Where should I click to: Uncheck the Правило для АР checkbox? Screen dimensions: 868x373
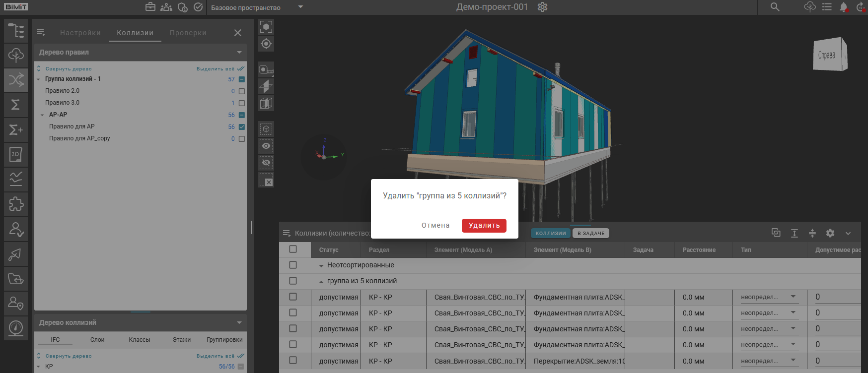(x=242, y=127)
